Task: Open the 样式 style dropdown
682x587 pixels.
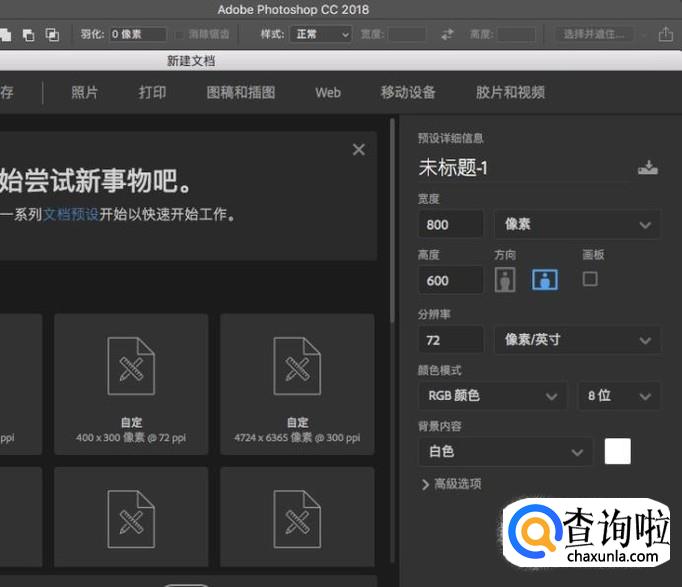Action: 321,34
